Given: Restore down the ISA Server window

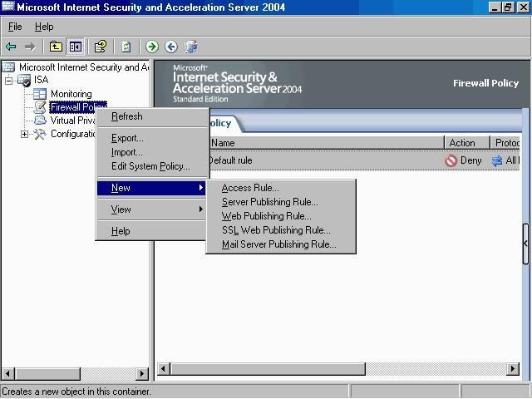Looking at the screenshot, I should [x=508, y=7].
